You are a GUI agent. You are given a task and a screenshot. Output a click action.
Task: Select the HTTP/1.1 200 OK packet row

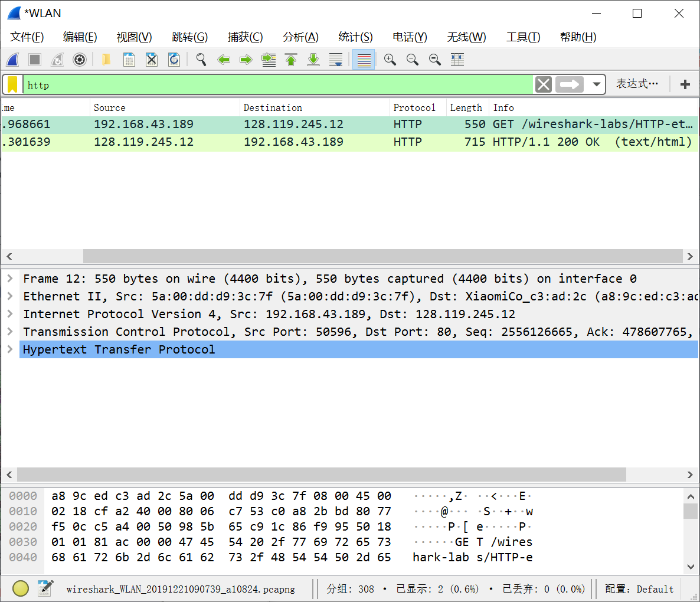[x=349, y=142]
